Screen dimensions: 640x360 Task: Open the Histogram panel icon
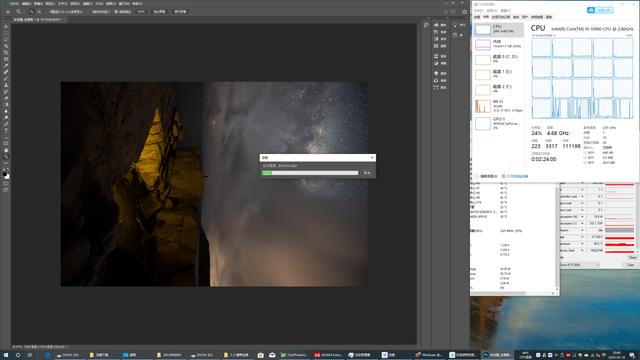(436, 25)
